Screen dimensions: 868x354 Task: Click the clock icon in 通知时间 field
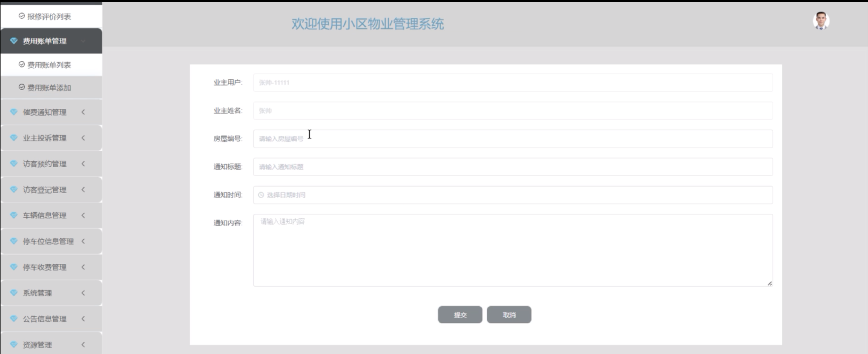click(x=260, y=195)
